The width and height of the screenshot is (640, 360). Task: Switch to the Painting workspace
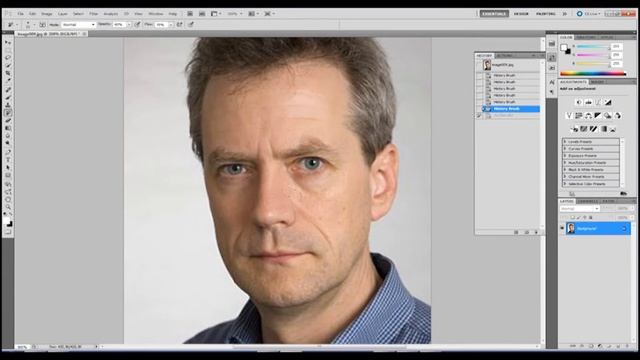click(x=545, y=13)
